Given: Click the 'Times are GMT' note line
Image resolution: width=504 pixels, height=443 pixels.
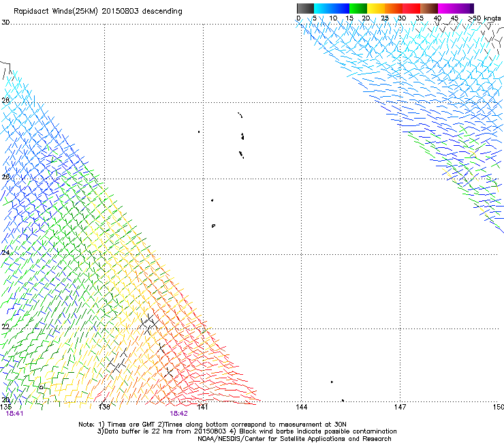Looking at the screenshot, I should (212, 425).
